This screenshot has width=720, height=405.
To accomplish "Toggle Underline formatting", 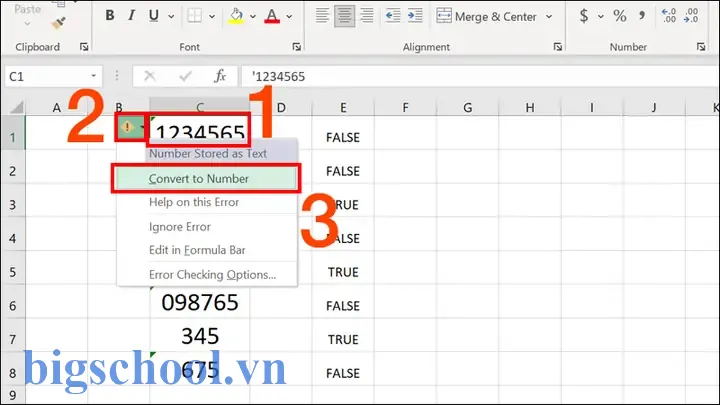I will [x=153, y=16].
